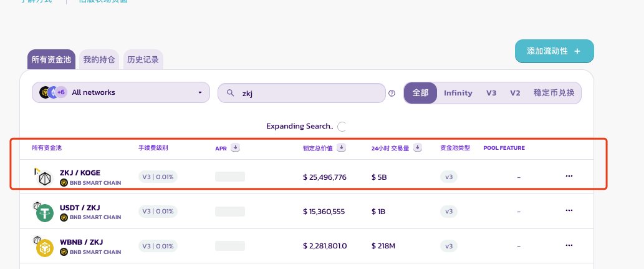Image resolution: width=644 pixels, height=269 pixels.
Task: Sort by APR arrow icon
Action: (235, 148)
